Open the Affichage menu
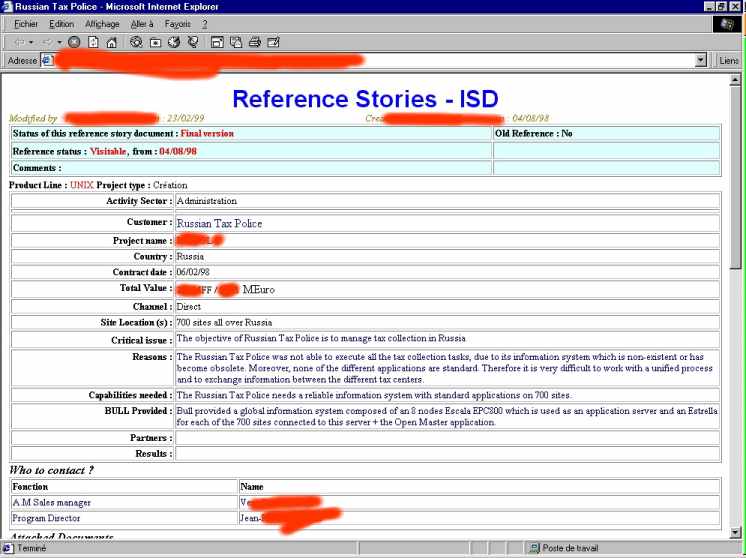The height and width of the screenshot is (558, 746). pos(102,24)
